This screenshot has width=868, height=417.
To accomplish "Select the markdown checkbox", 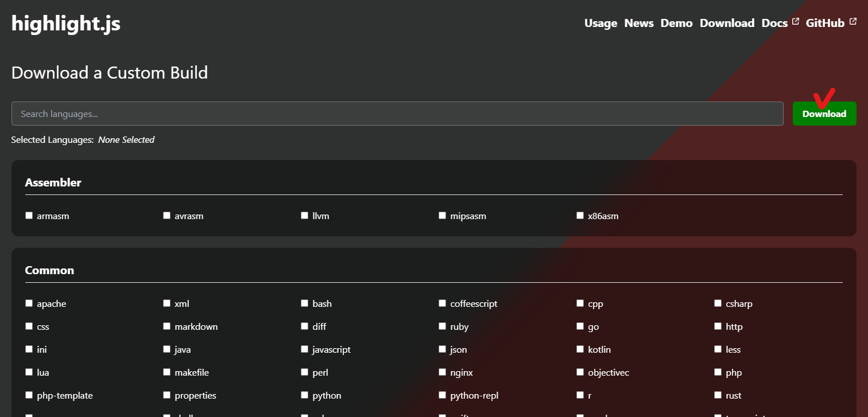I will pos(166,326).
